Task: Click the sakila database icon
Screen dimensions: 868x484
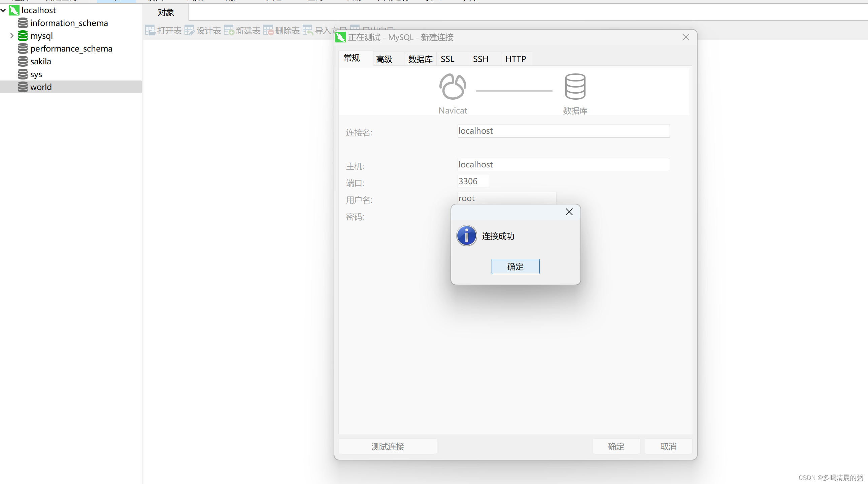Action: (x=23, y=61)
